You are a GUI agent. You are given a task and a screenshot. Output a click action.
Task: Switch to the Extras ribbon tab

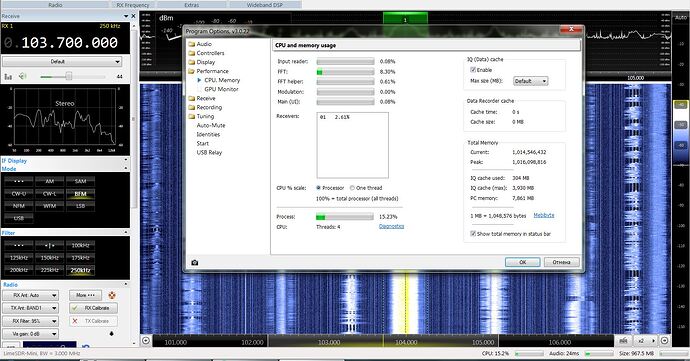pyautogui.click(x=191, y=5)
